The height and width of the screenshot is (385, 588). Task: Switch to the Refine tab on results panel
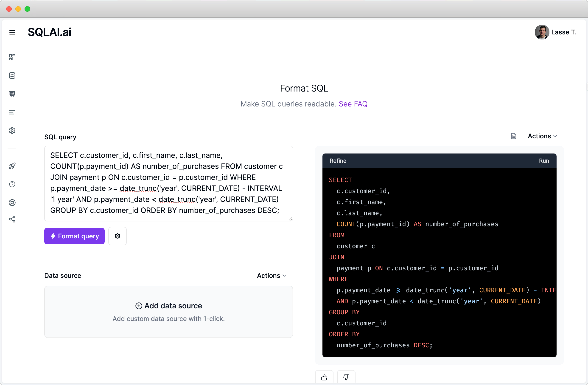pyautogui.click(x=338, y=161)
